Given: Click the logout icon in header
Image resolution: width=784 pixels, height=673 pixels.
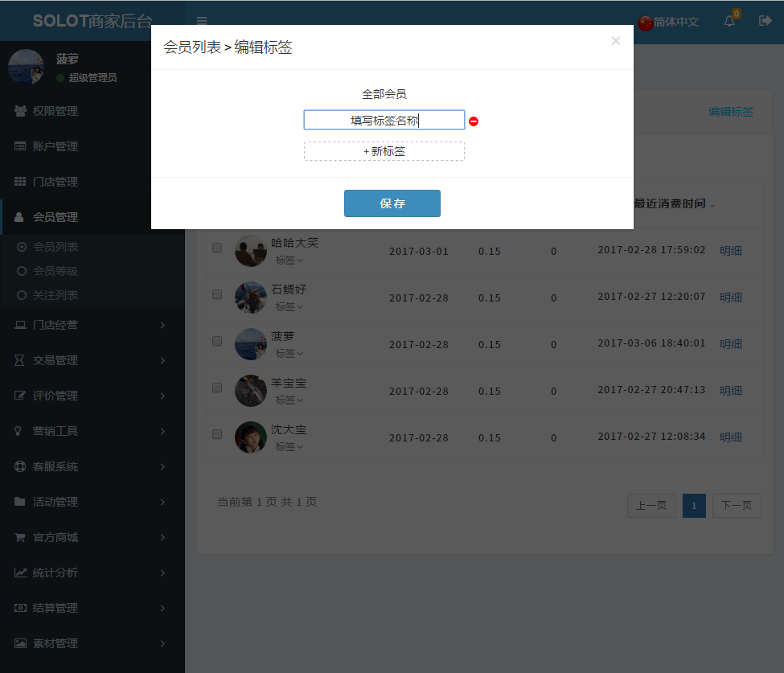Looking at the screenshot, I should [765, 20].
